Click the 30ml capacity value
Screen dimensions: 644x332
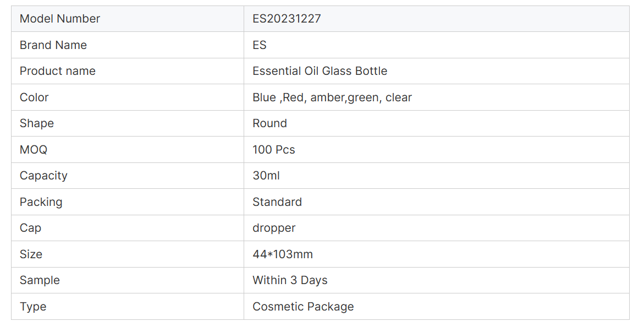pos(266,175)
